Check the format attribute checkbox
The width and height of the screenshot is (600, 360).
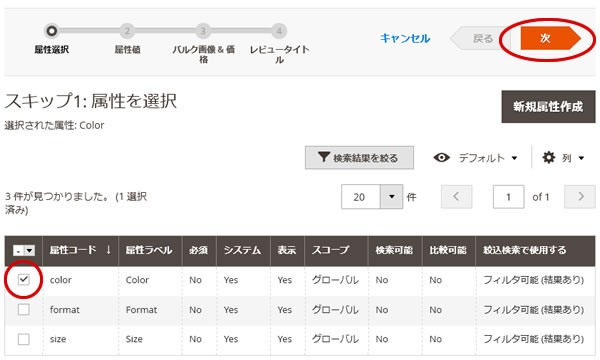click(24, 309)
